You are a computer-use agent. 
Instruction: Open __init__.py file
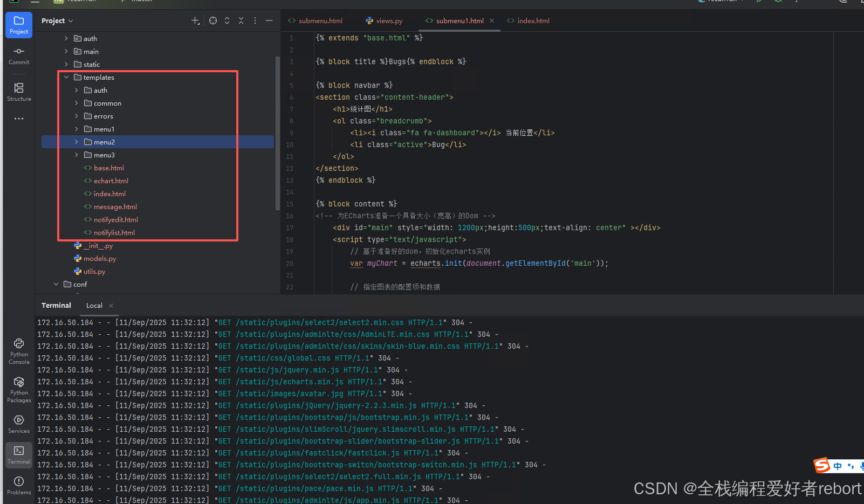(93, 246)
